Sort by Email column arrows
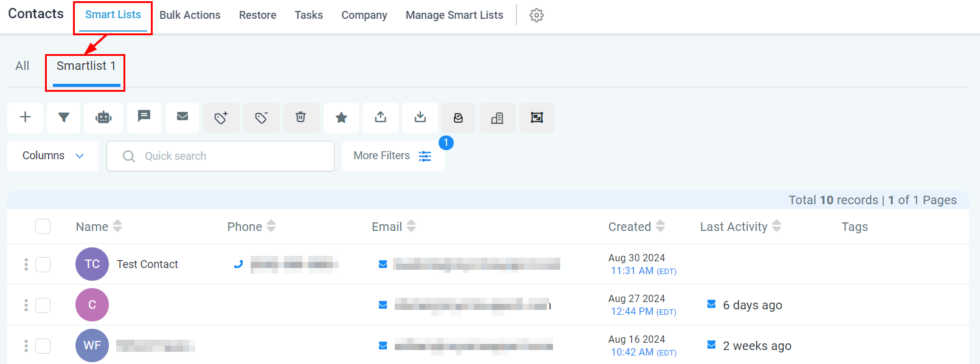 411,226
